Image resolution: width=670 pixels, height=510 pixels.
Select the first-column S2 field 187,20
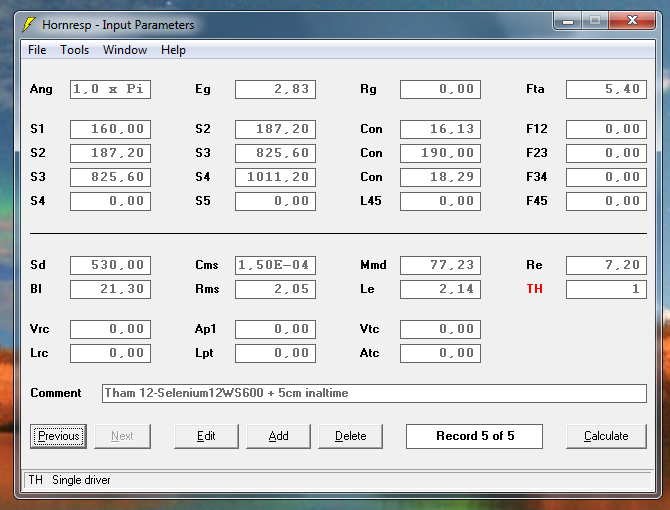110,153
